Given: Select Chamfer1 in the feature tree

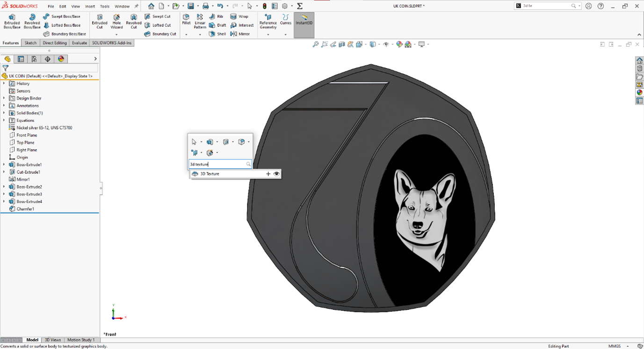Looking at the screenshot, I should point(25,209).
